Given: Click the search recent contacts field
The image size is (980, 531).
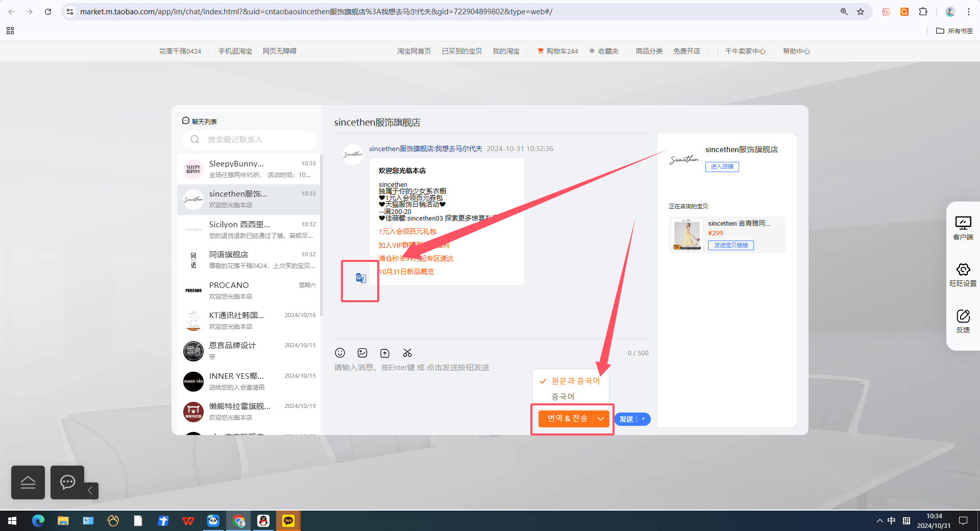Looking at the screenshot, I should point(249,139).
